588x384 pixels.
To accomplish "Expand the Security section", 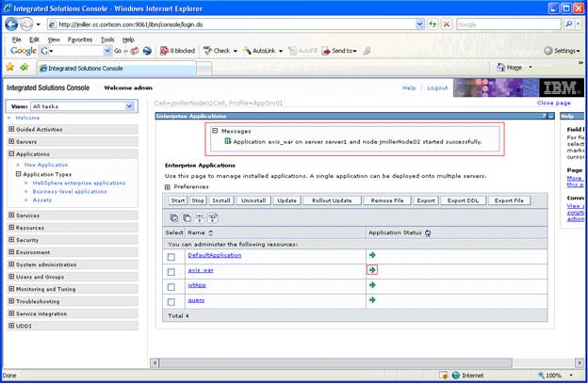I will click(11, 240).
